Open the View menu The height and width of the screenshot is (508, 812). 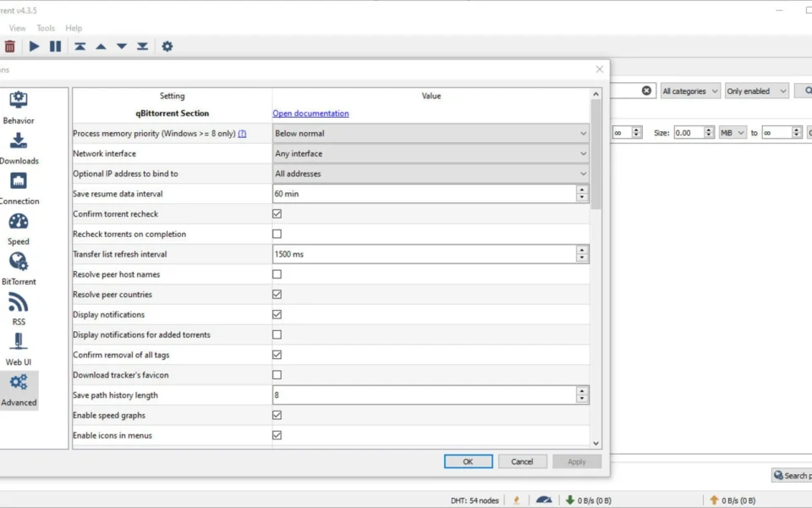17,28
